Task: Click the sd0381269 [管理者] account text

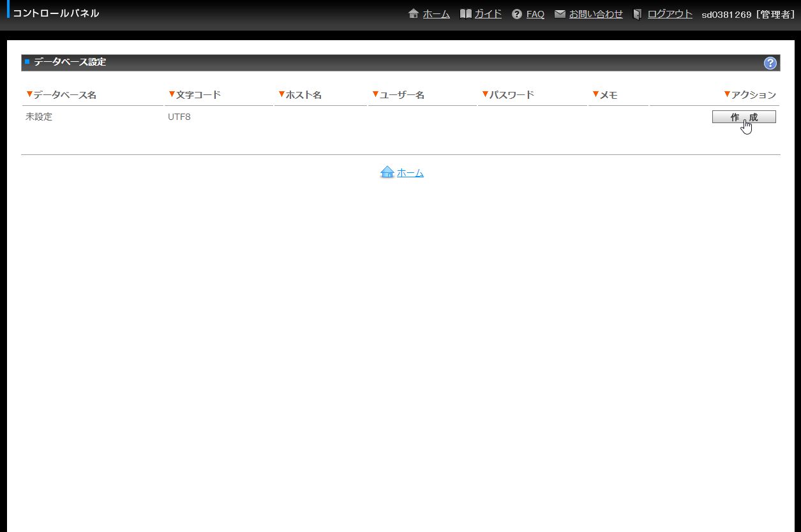Action: (x=748, y=15)
